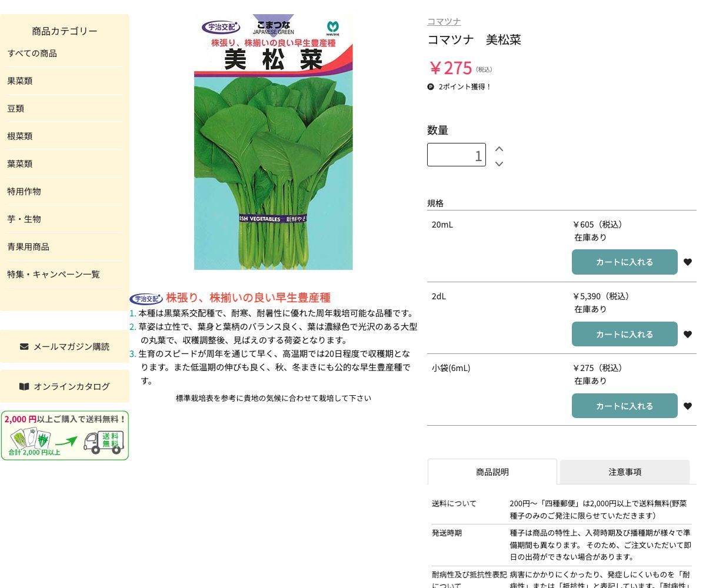View 特集・キャンペーン一覧 page
706x588 pixels.
[54, 274]
